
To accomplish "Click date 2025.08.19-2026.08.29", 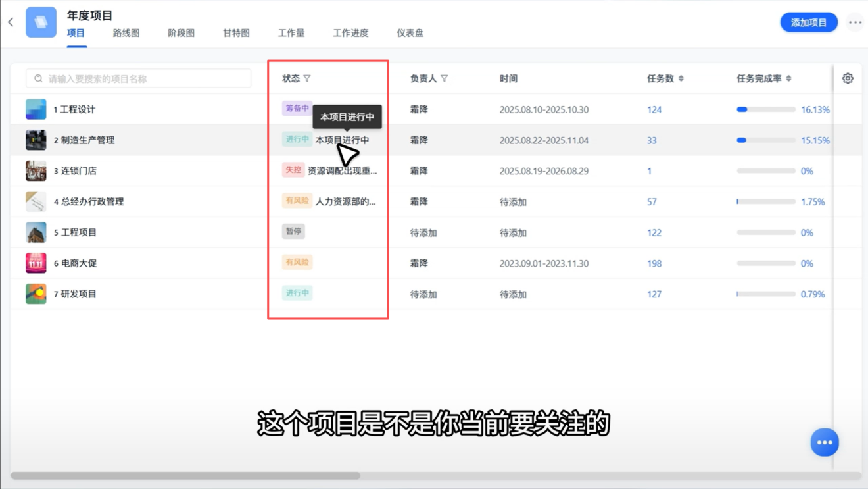I will (x=544, y=171).
